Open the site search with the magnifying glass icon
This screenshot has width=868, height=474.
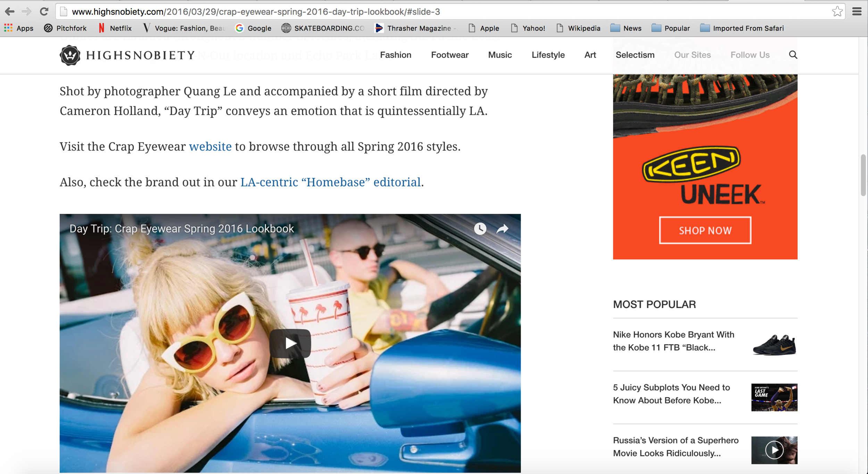[x=793, y=55]
